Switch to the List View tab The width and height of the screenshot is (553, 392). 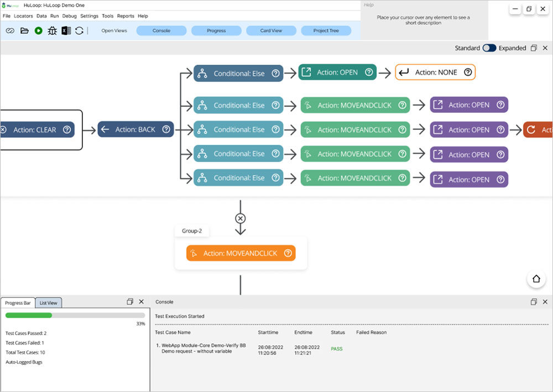click(49, 302)
